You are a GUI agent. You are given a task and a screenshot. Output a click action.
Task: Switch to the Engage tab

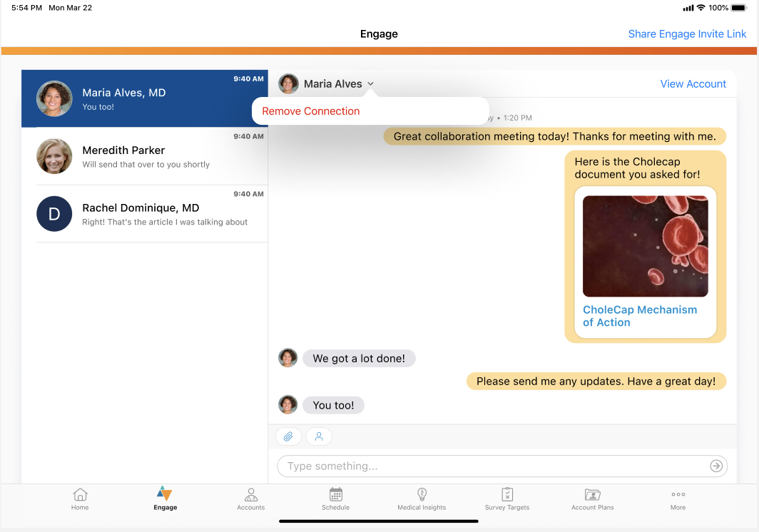point(165,498)
